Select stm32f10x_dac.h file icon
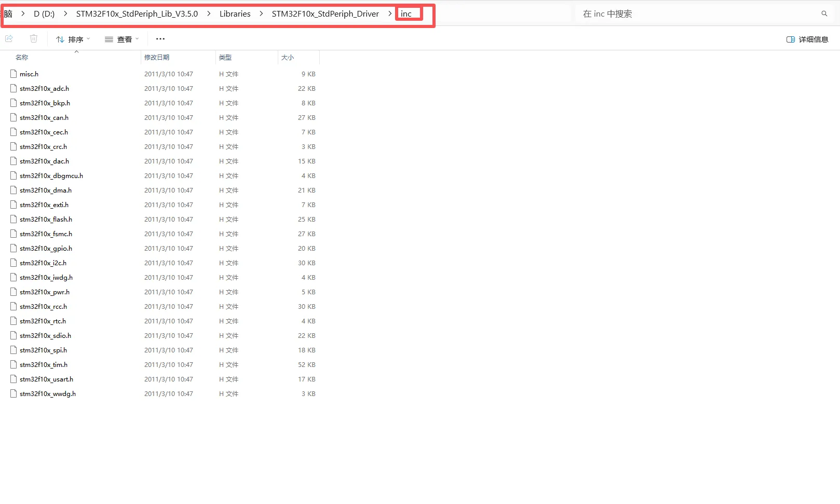 (13, 161)
